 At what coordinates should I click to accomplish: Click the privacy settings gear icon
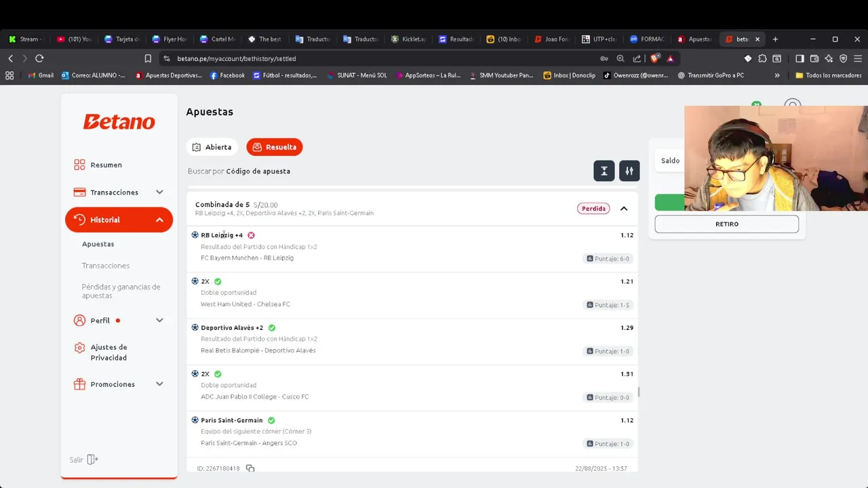point(79,348)
